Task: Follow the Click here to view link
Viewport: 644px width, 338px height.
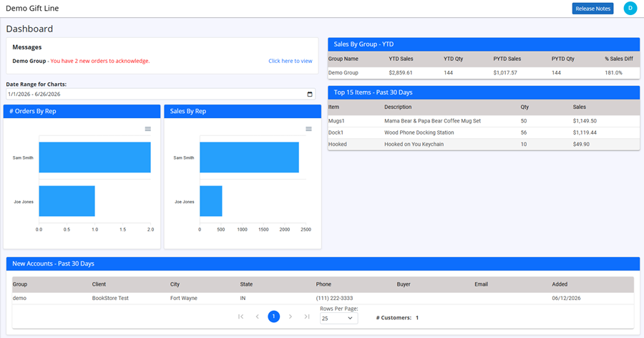Action: 291,61
